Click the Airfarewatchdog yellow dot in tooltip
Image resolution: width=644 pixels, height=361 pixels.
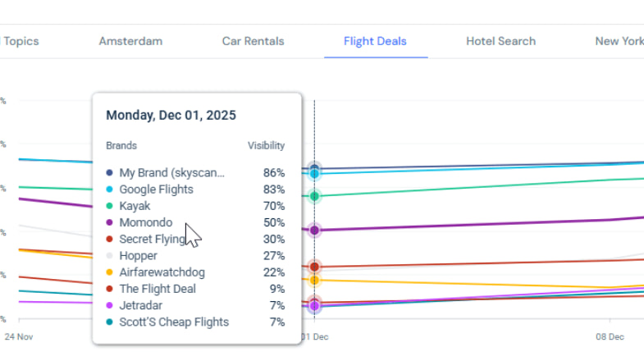(x=110, y=272)
